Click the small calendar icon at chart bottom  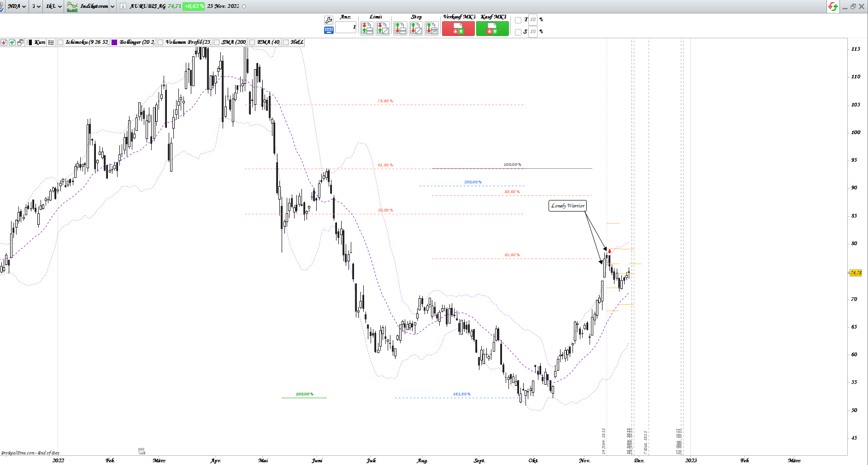coord(142,451)
